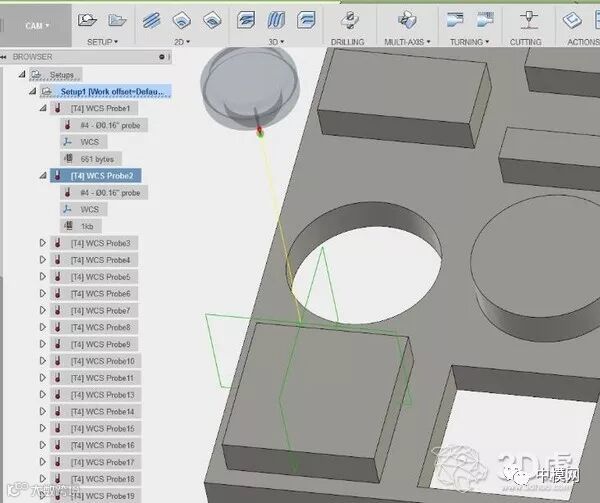Viewport: 600px width, 503px height.
Task: Click probe icon beside WCS Probe15
Action: tap(58, 428)
